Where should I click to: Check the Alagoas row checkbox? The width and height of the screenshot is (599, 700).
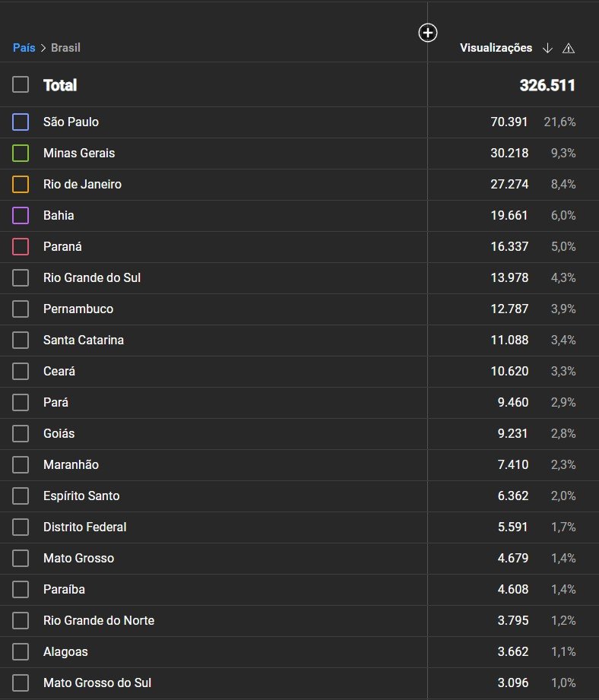21,651
